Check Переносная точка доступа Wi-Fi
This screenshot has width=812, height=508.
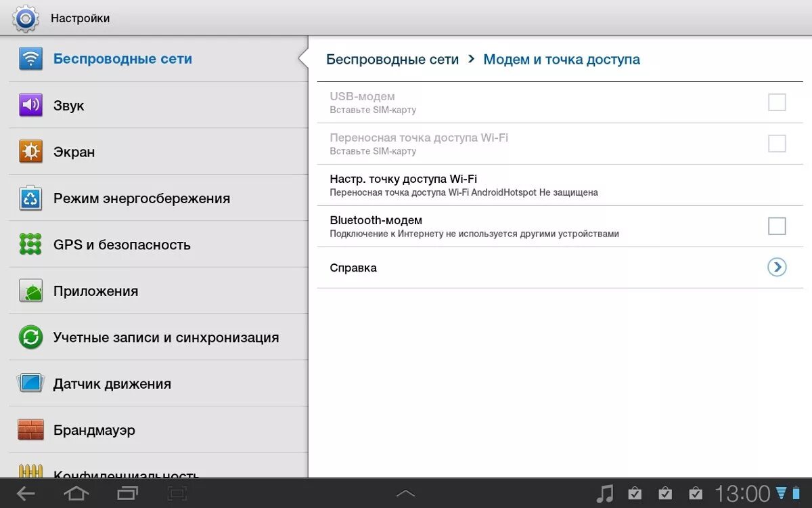776,143
